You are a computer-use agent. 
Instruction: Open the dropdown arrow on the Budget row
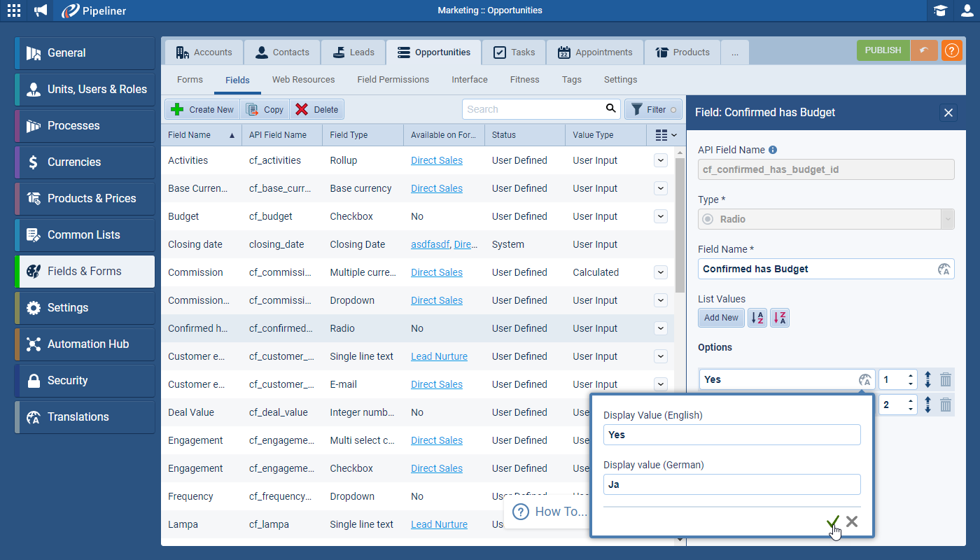coord(660,216)
